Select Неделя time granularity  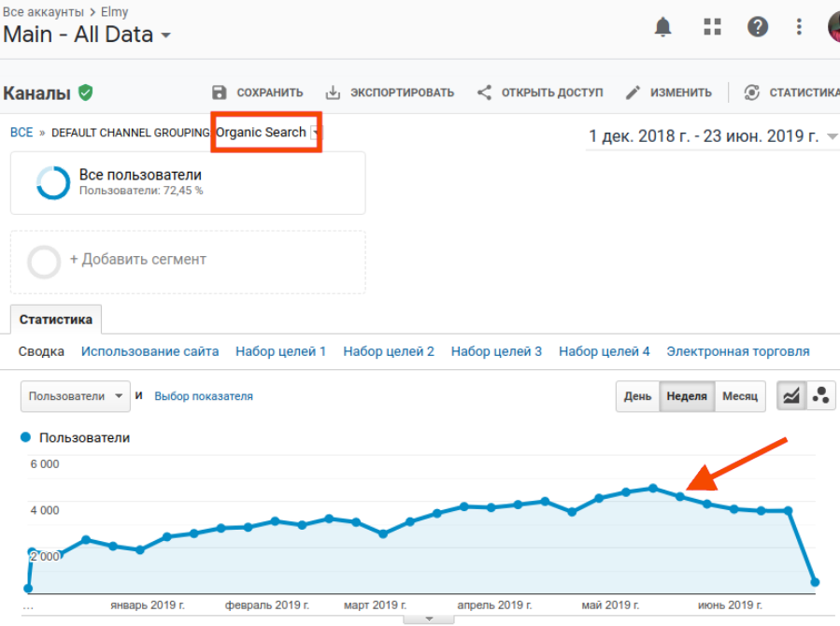(687, 396)
